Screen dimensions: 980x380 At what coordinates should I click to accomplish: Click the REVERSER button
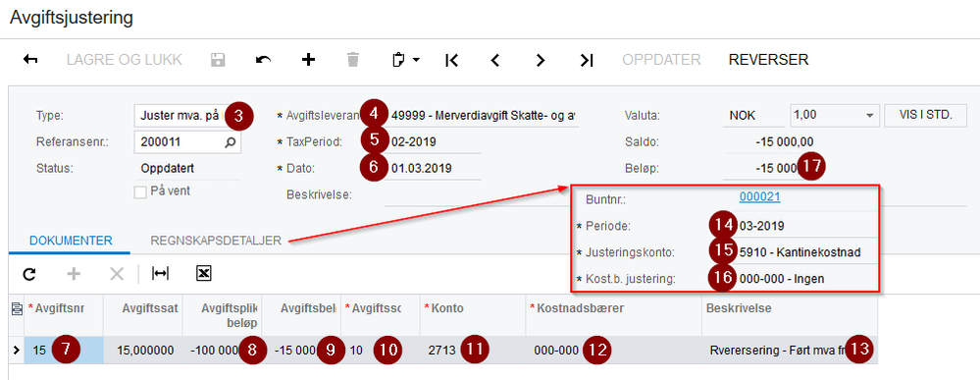click(769, 60)
